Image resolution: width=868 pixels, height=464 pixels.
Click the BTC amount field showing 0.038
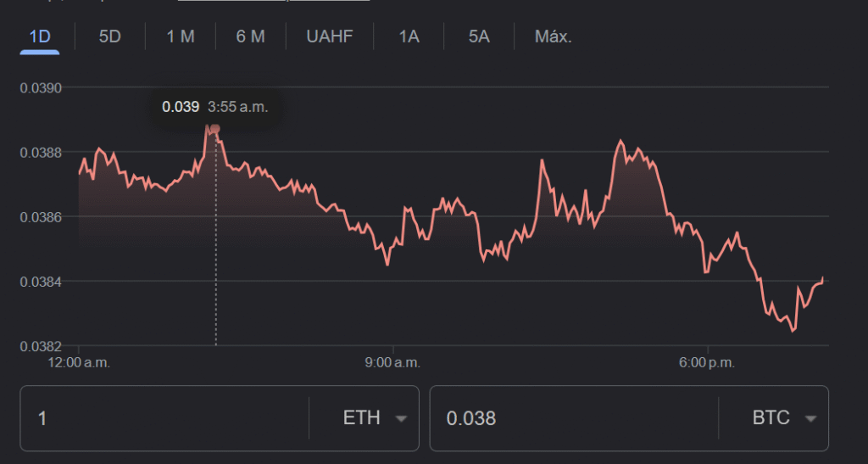tap(574, 418)
